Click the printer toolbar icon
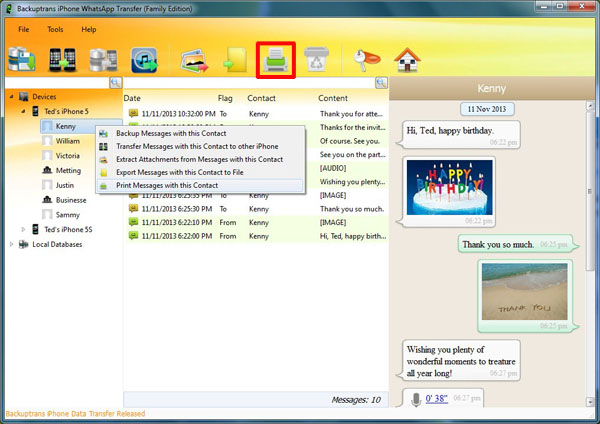The height and width of the screenshot is (424, 600). [276, 60]
